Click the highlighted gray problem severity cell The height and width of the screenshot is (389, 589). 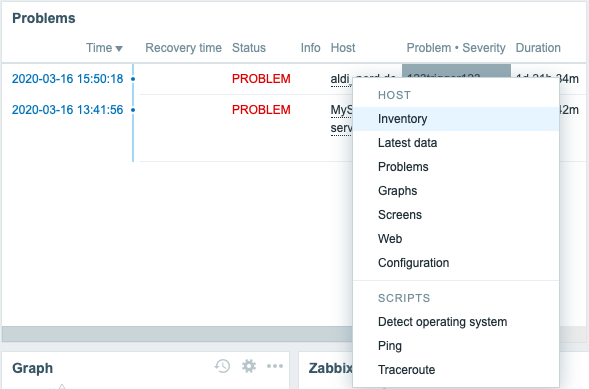pos(456,71)
